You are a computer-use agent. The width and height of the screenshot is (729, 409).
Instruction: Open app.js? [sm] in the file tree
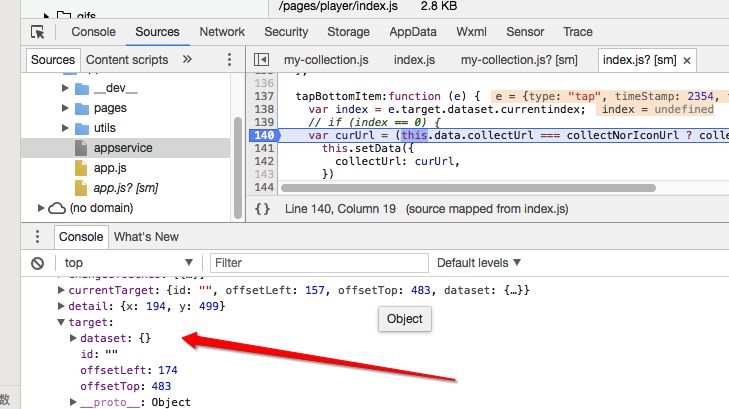click(x=126, y=188)
